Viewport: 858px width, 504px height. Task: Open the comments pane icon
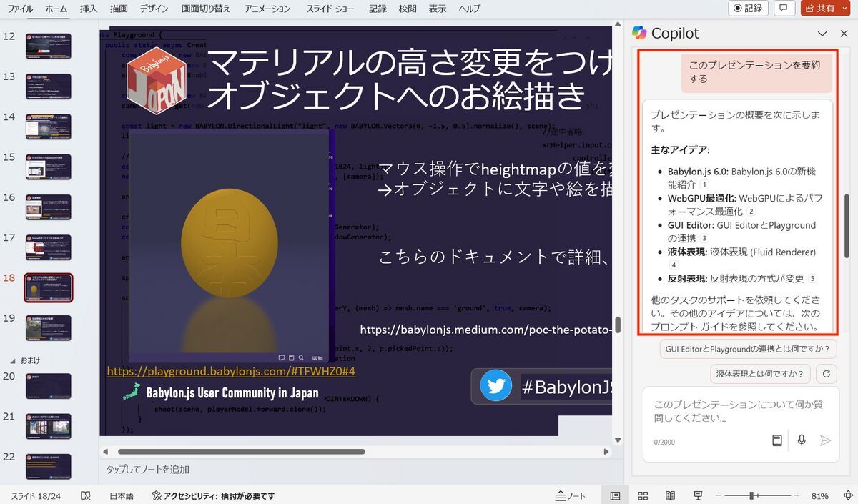pos(784,9)
